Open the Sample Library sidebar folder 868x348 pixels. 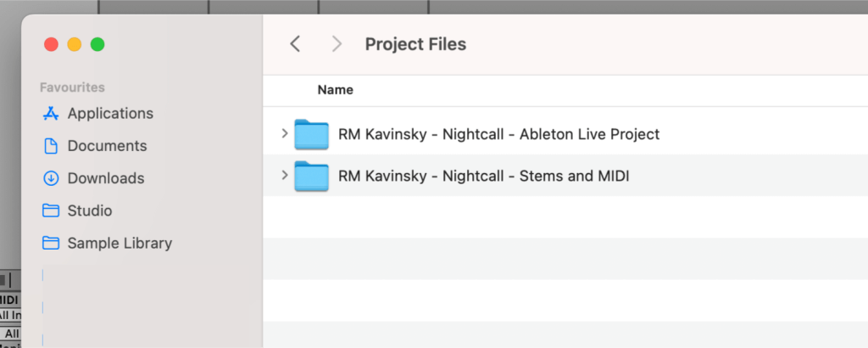click(x=108, y=244)
